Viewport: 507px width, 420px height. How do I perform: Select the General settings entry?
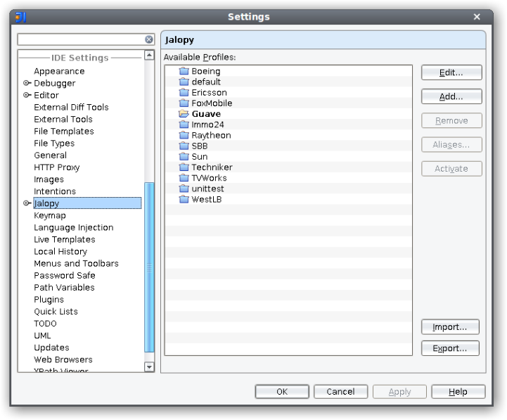[x=50, y=155]
